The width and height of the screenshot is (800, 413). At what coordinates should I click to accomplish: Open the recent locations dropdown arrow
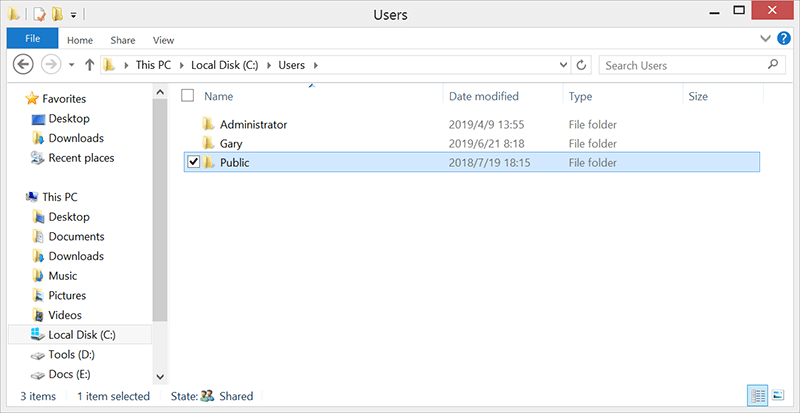pos(71,65)
